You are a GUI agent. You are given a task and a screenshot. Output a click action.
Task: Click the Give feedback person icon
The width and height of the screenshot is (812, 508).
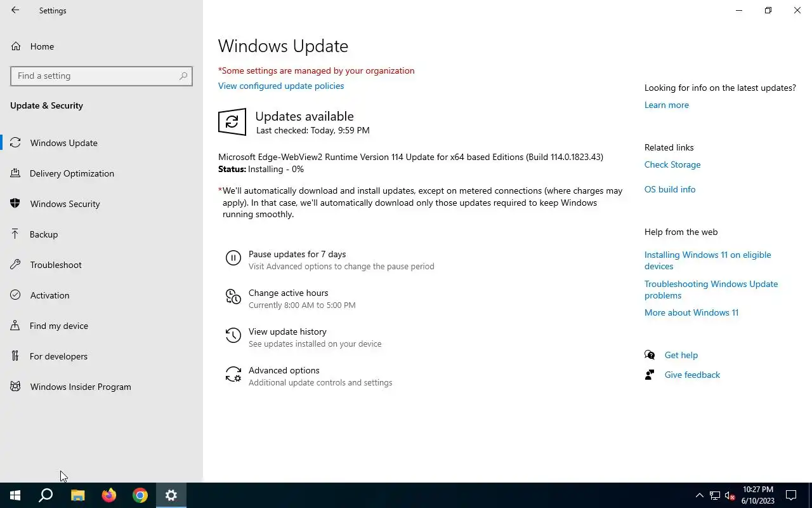pyautogui.click(x=650, y=375)
